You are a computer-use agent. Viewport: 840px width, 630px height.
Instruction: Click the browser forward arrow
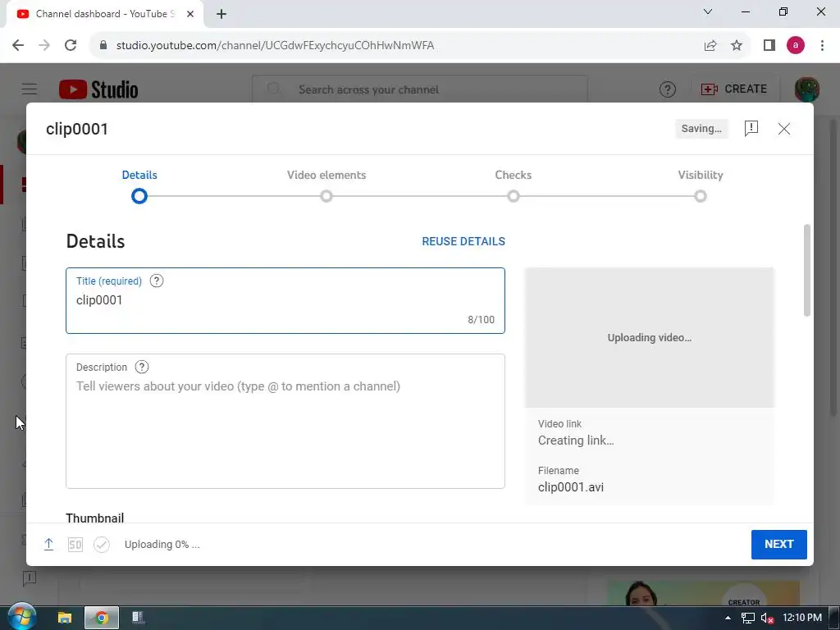point(44,45)
